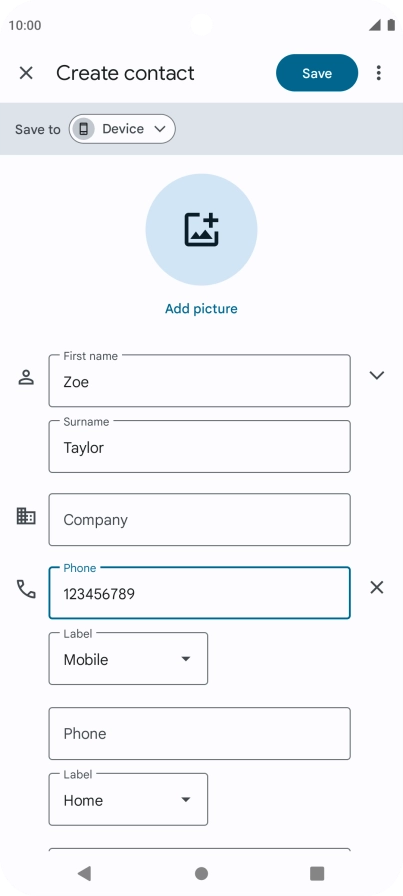Click the person icon beside First name
Viewport: 403px width, 896px height.
tap(26, 378)
